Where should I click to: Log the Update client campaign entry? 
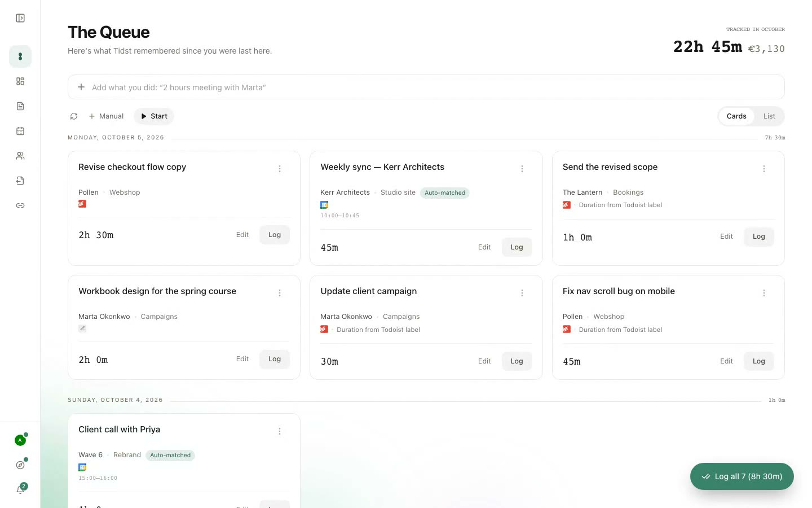coord(517,361)
